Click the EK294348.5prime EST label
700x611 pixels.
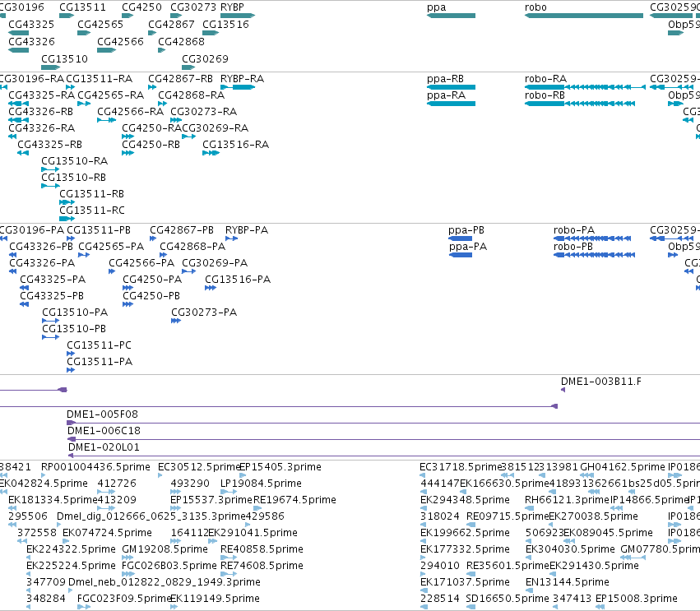[466, 500]
